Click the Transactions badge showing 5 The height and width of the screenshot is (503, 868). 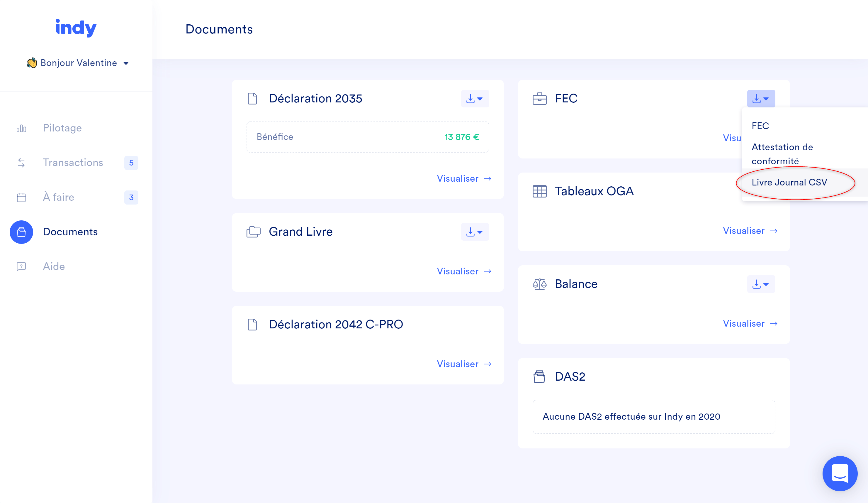131,163
